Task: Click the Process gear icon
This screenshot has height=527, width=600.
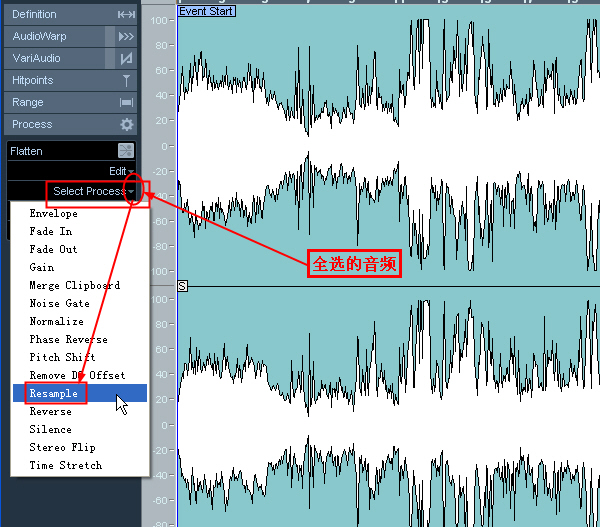Action: [x=126, y=124]
